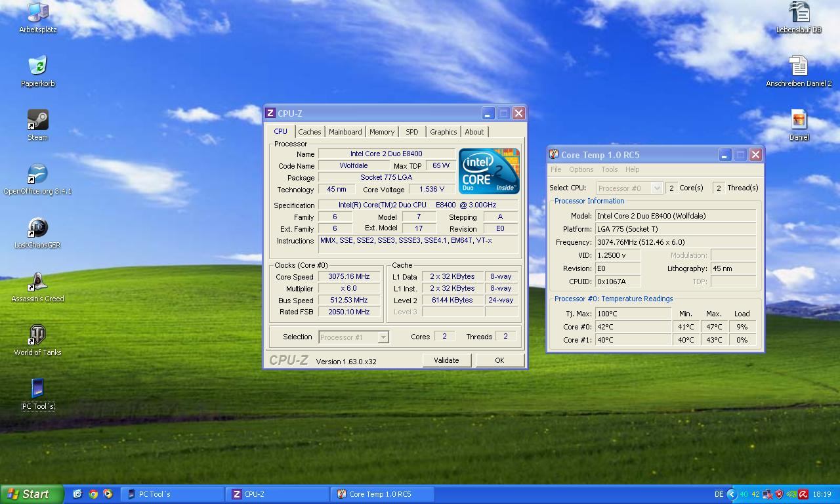
Task: Switch to the Memory tab in CPU-Z
Action: click(x=382, y=132)
